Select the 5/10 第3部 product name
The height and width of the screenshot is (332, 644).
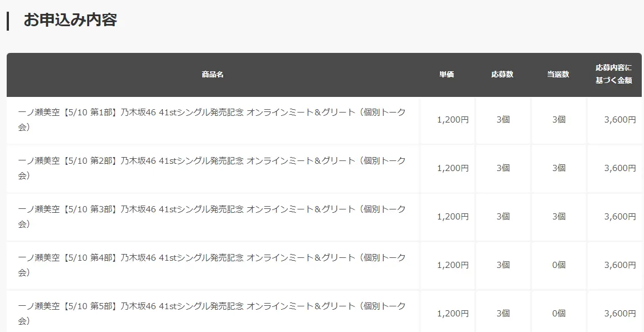click(212, 217)
